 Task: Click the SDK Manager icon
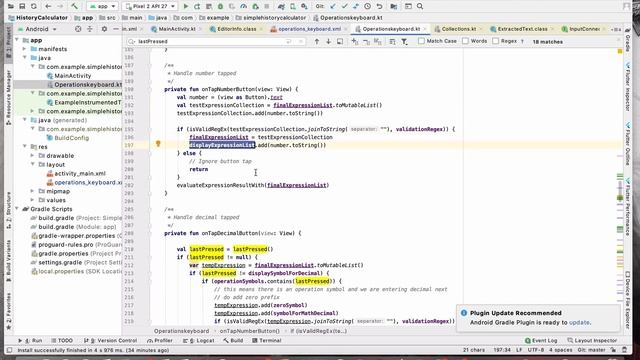304,6
